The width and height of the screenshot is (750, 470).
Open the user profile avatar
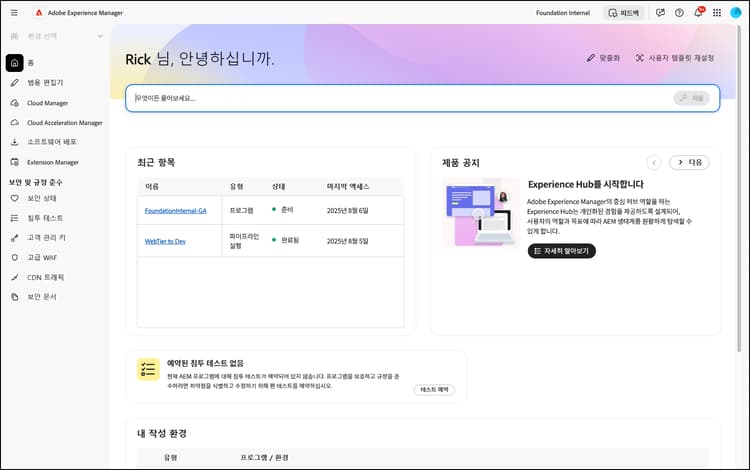pos(736,13)
